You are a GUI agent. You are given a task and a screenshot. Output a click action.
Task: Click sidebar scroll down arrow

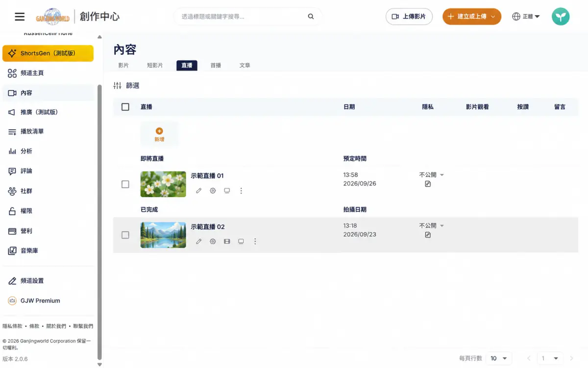coord(100,364)
